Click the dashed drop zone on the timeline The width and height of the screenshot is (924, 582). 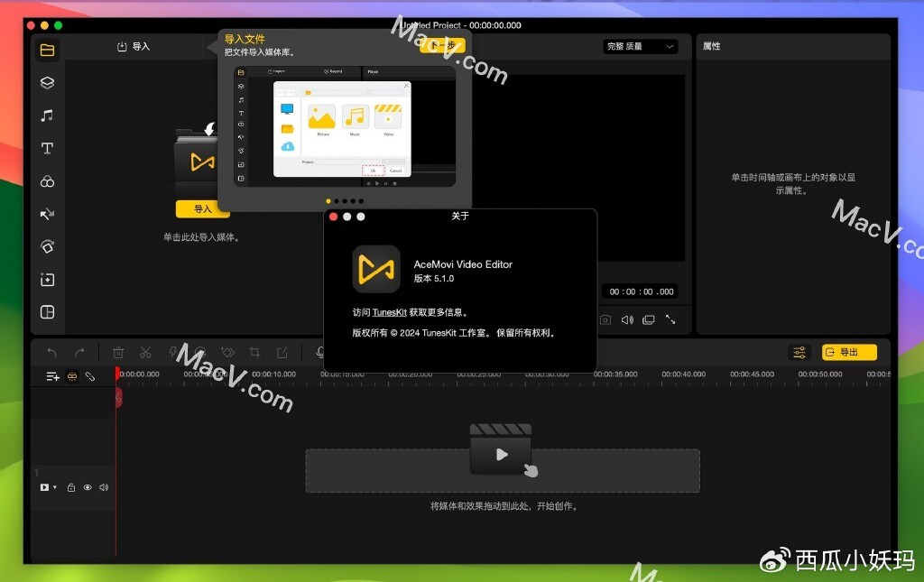503,471
